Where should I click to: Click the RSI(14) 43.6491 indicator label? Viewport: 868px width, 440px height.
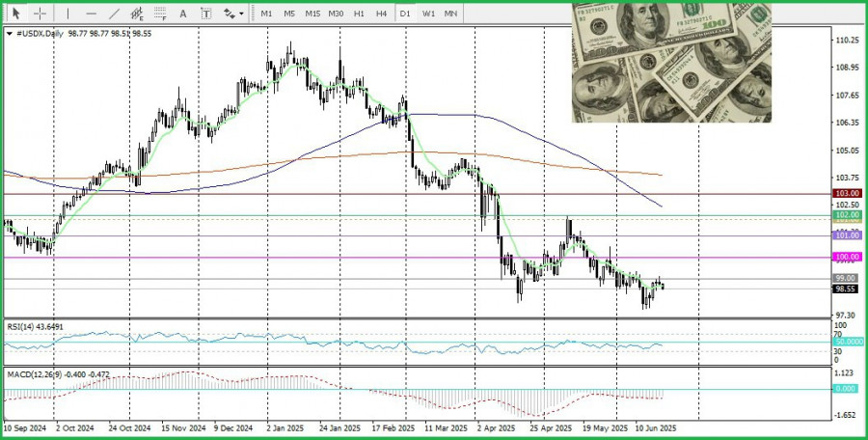pos(36,327)
